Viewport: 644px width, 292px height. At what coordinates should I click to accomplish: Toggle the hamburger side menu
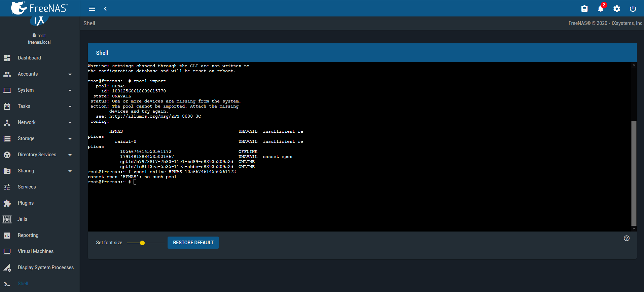click(x=92, y=9)
